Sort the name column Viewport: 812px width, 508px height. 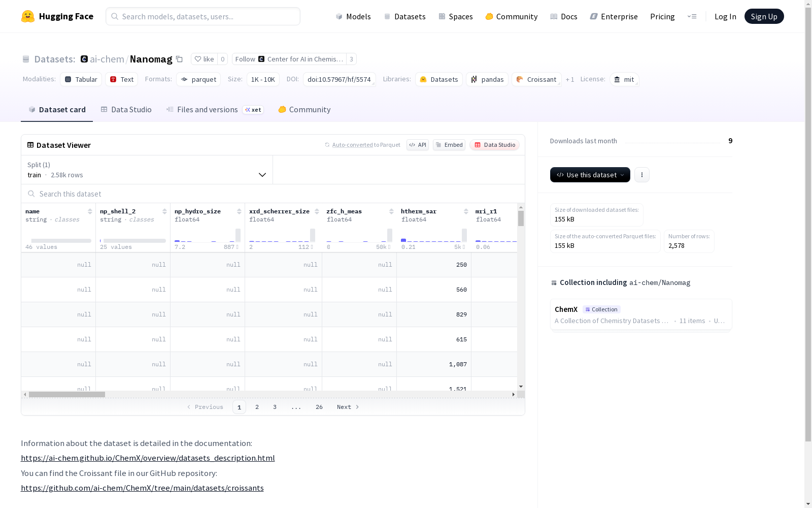90,211
